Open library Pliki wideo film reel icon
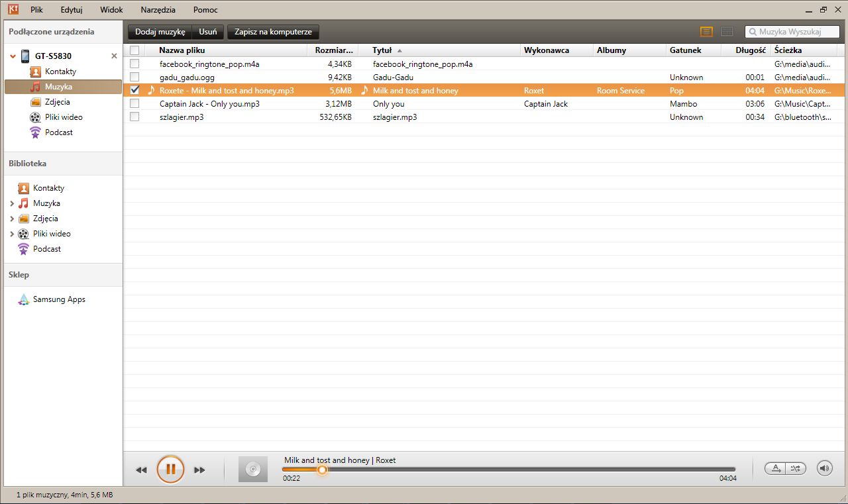 23,234
